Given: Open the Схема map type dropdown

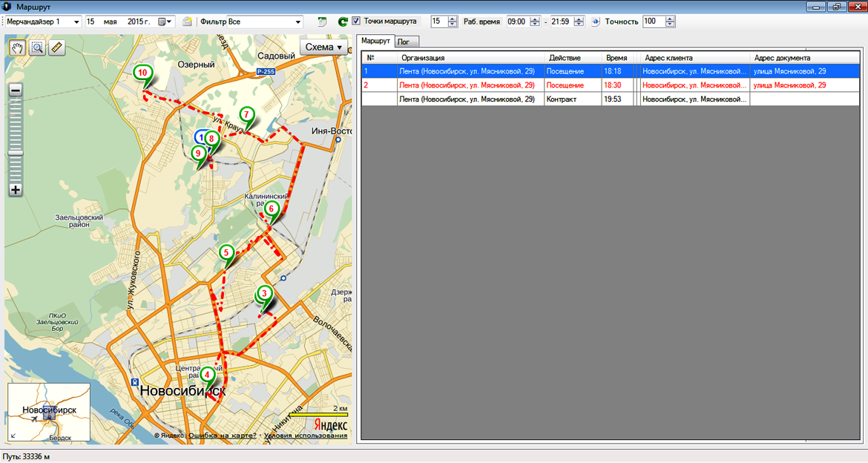Looking at the screenshot, I should pyautogui.click(x=324, y=47).
